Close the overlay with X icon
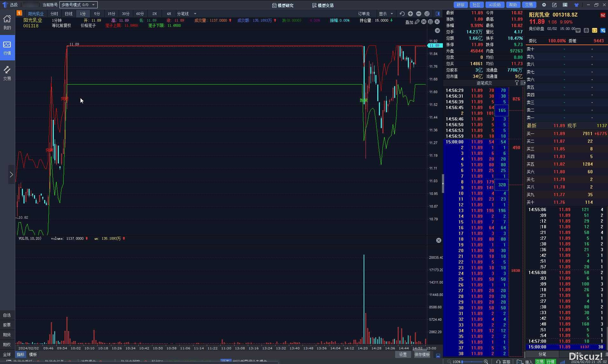608x364 pixels. coord(437,22)
